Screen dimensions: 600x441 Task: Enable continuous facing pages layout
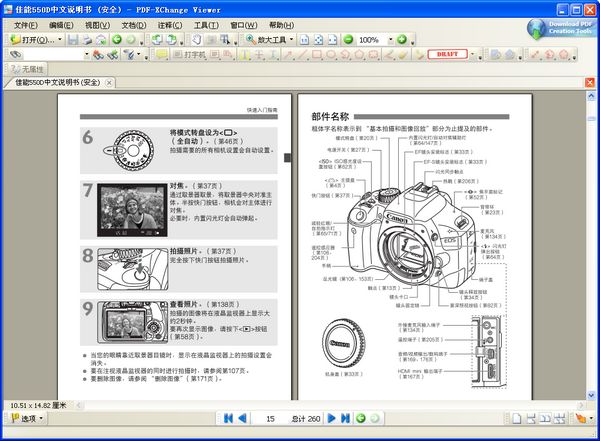(x=559, y=418)
